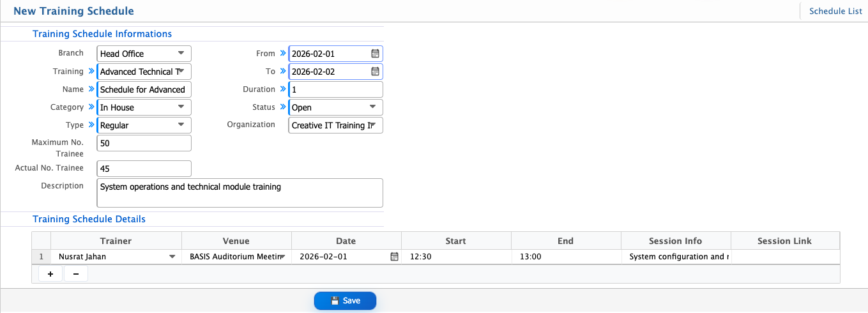Add a new schedule detail row
This screenshot has width=868, height=313.
[x=50, y=274]
